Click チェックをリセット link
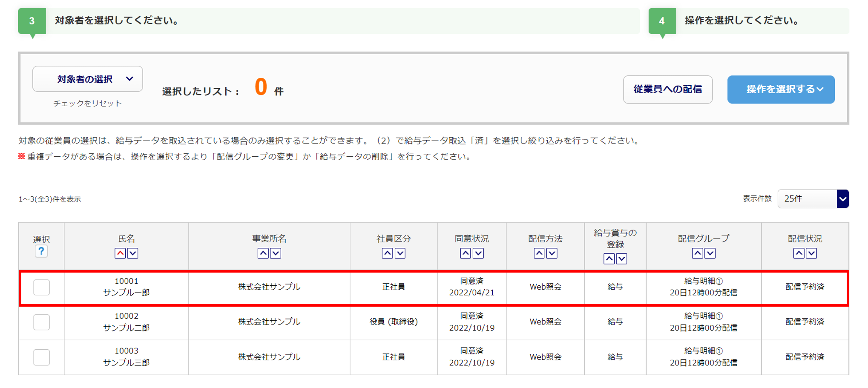This screenshot has height=388, width=868. pyautogui.click(x=88, y=103)
